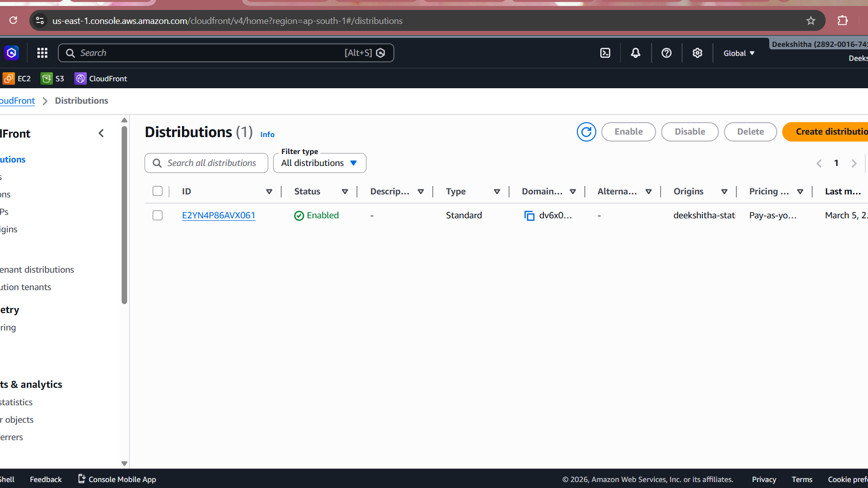This screenshot has width=868, height=488.
Task: Select all distributions with header checkbox
Action: pyautogui.click(x=158, y=191)
